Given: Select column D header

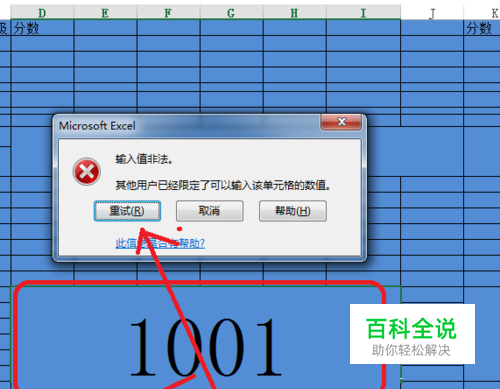Looking at the screenshot, I should click(x=42, y=13).
